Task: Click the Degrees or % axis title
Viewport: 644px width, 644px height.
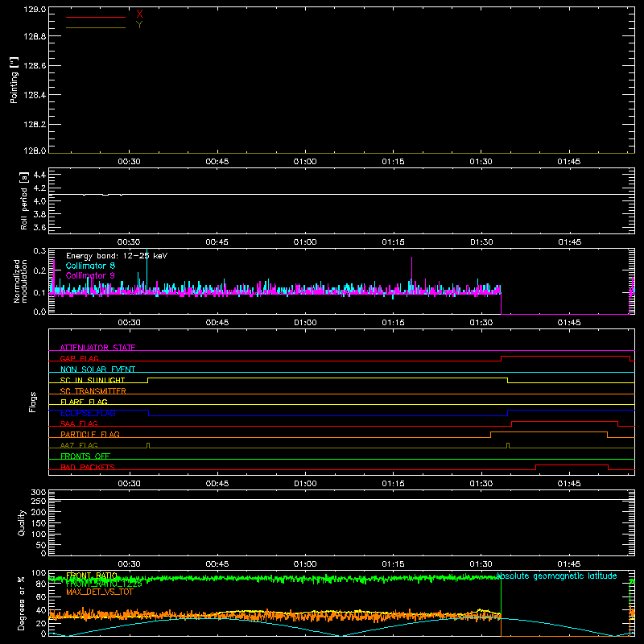Action: pyautogui.click(x=21, y=603)
